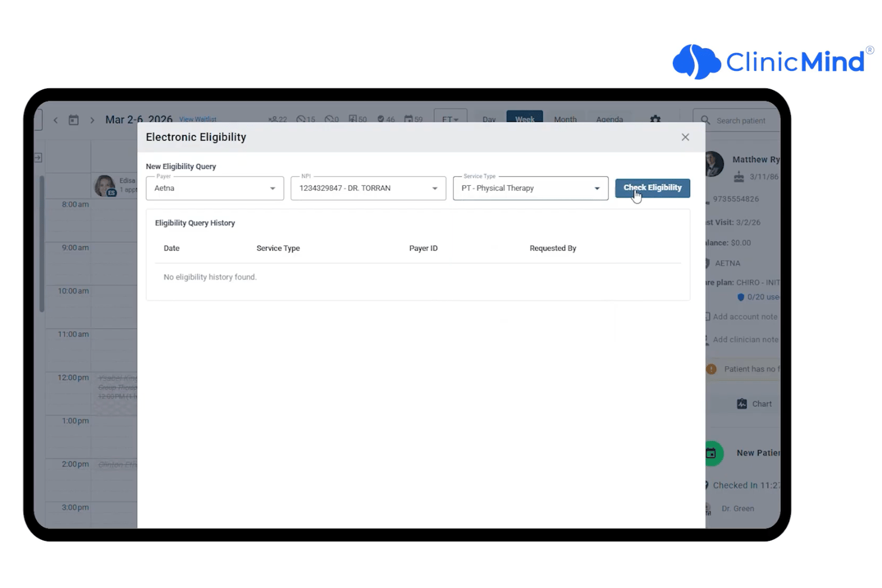The width and height of the screenshot is (882, 588).
Task: Click the search magnifier icon
Action: [x=706, y=120]
